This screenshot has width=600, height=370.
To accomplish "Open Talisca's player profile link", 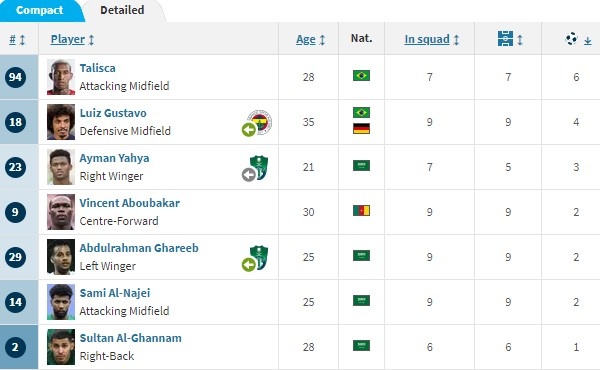I will pyautogui.click(x=98, y=68).
